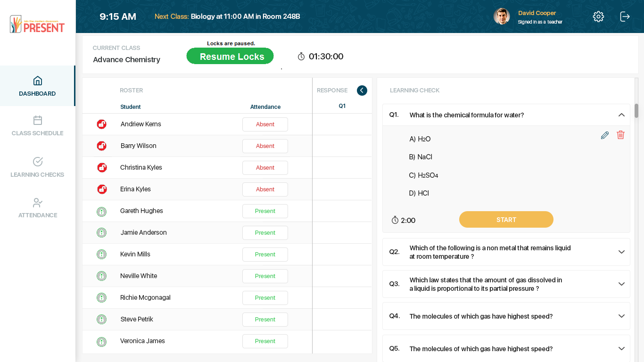This screenshot has height=362, width=644.
Task: Toggle Jamie Anderson's Present attendance status
Action: pyautogui.click(x=265, y=233)
